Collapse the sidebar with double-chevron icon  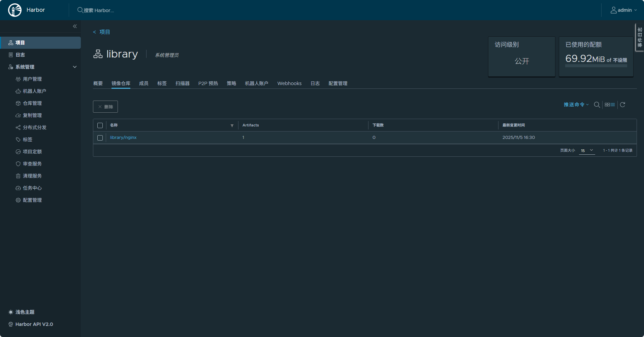tap(75, 26)
